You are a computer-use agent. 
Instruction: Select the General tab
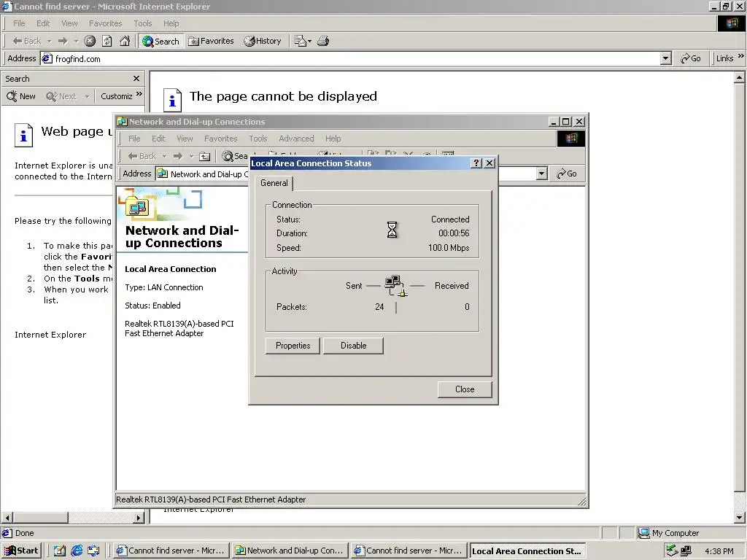pyautogui.click(x=274, y=183)
